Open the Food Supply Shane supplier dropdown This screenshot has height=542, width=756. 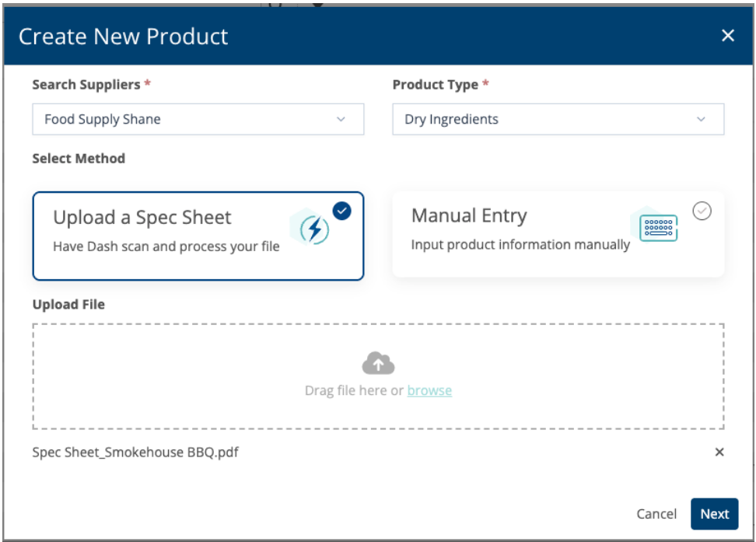click(187, 120)
